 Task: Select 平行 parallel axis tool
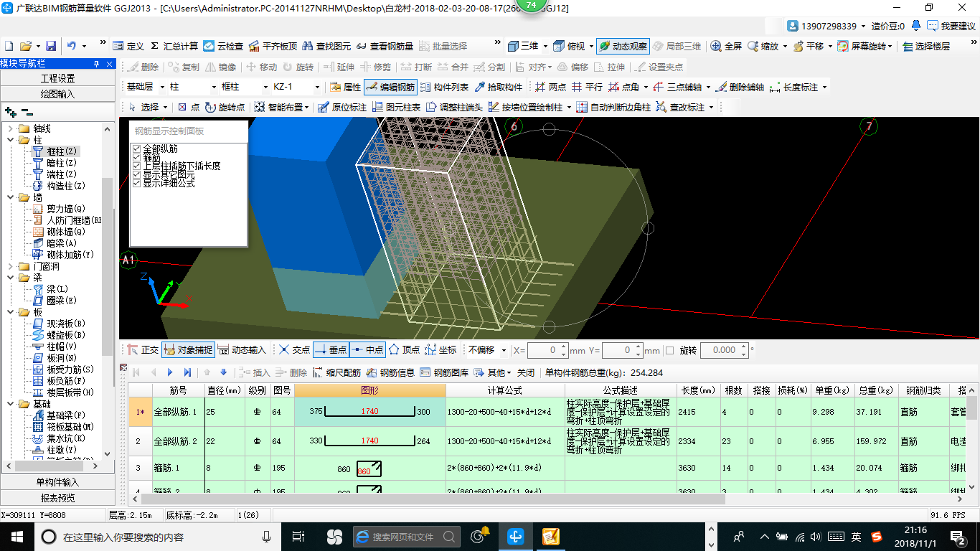587,88
